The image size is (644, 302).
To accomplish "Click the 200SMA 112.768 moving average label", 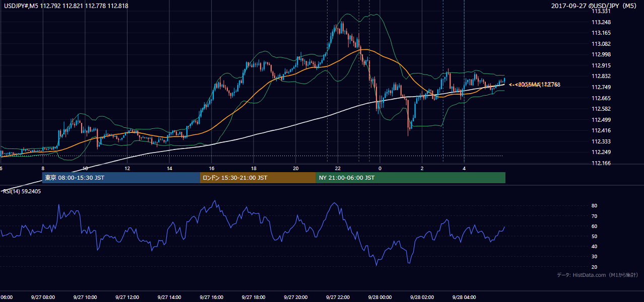I will point(538,85).
